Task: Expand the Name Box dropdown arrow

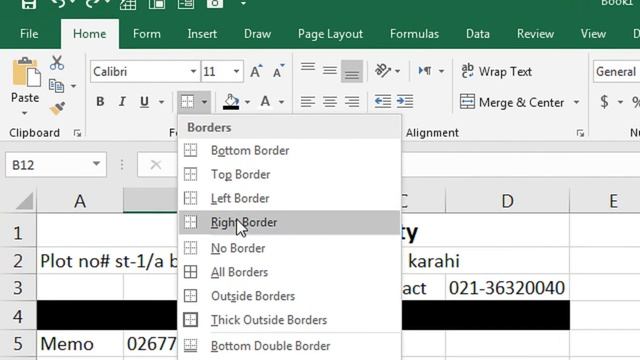Action: click(x=96, y=164)
